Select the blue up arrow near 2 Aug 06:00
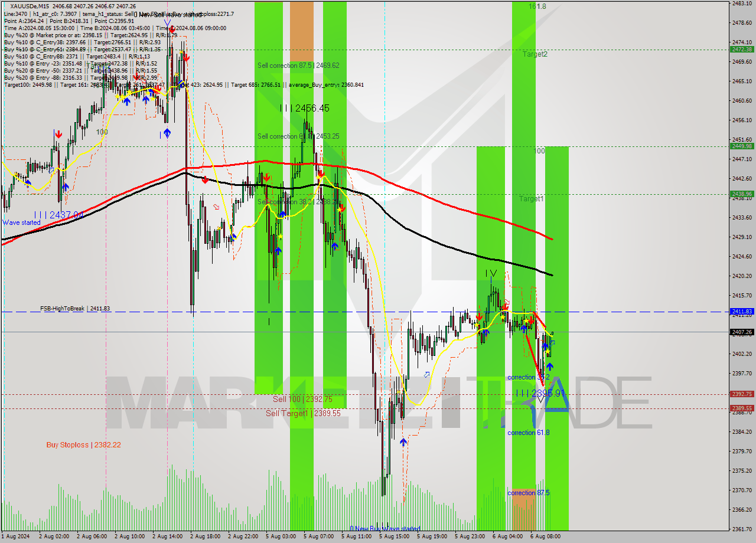 (x=65, y=186)
